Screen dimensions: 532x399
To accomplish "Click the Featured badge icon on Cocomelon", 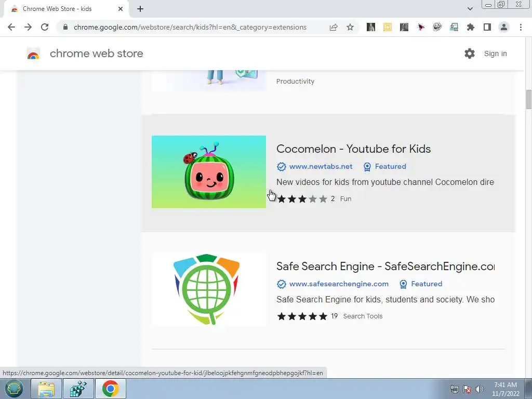I will [x=367, y=167].
